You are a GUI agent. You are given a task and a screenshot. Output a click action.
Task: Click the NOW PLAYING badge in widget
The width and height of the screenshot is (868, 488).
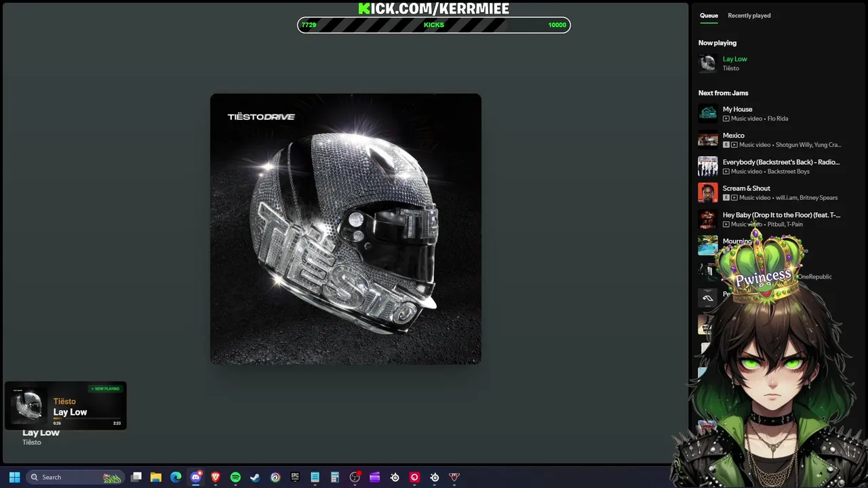pyautogui.click(x=105, y=389)
